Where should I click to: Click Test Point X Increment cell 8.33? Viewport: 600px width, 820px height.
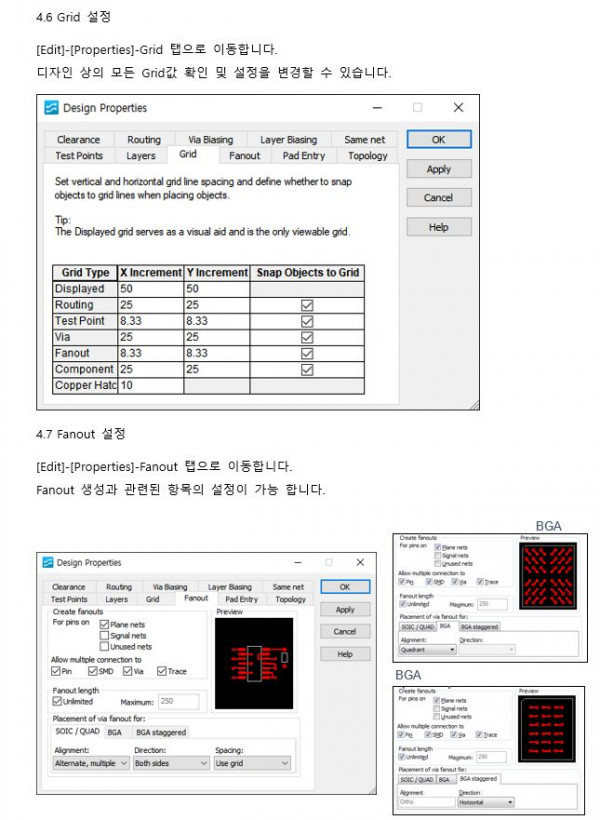click(x=151, y=321)
